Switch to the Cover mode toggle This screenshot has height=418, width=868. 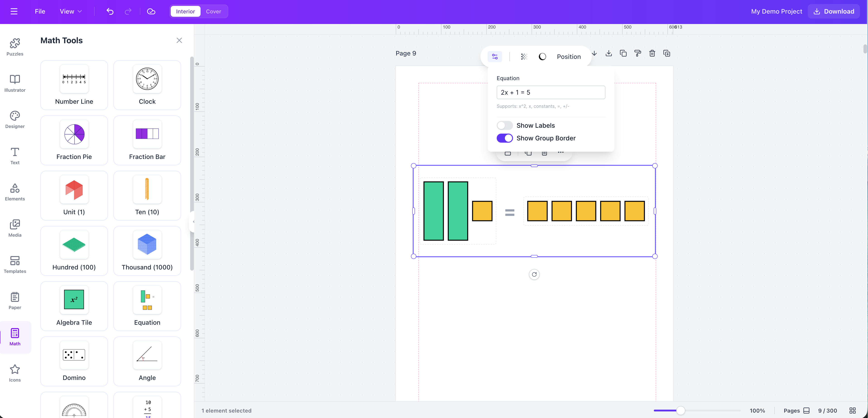click(214, 11)
